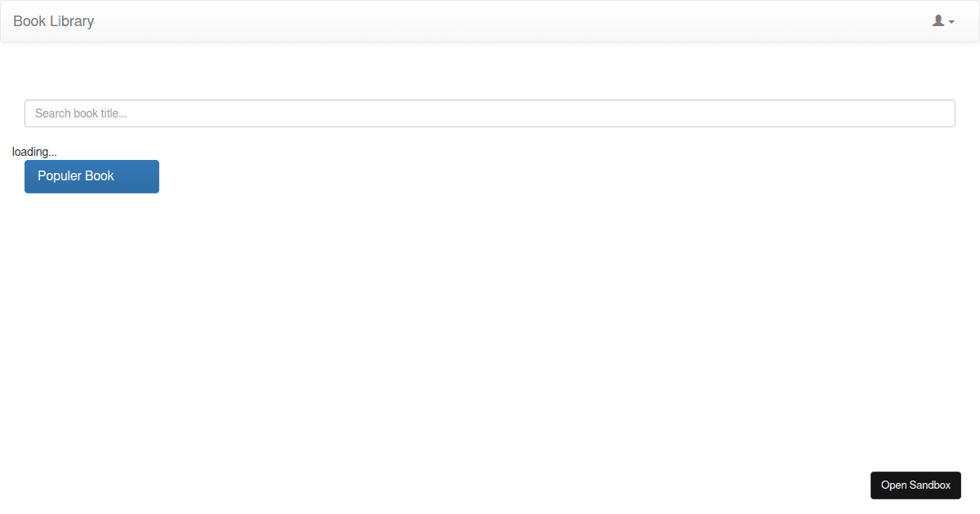The width and height of the screenshot is (980, 514).
Task: Open the account menu via person icon
Action: pos(938,20)
